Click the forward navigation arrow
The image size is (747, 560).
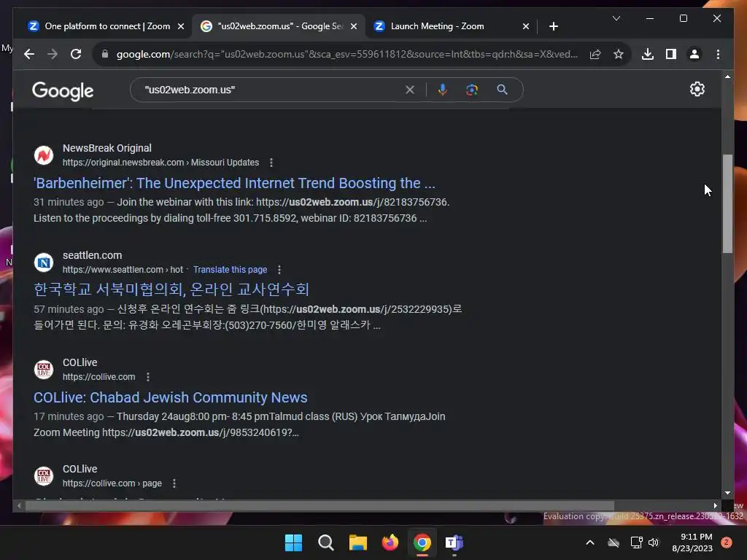click(x=53, y=54)
